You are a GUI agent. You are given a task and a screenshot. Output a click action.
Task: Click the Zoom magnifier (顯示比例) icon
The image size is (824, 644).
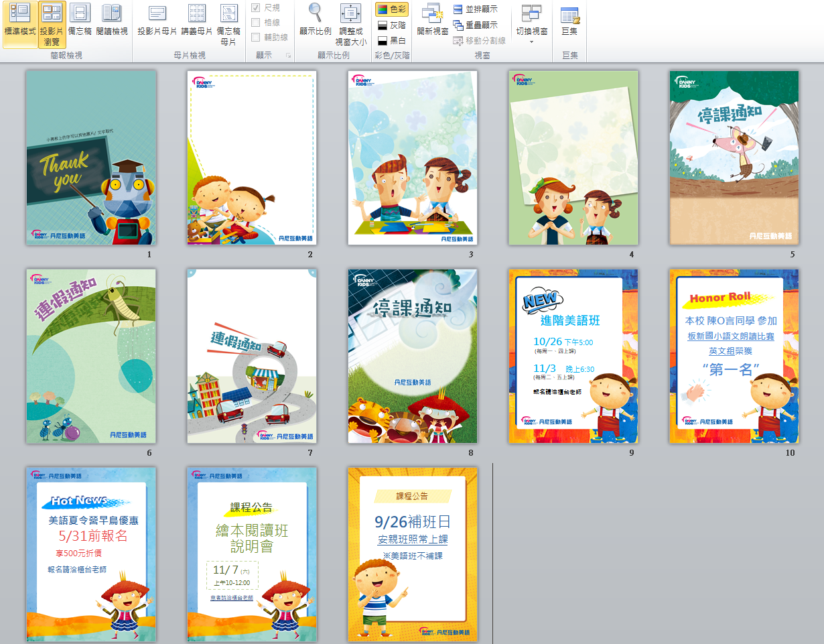point(315,20)
